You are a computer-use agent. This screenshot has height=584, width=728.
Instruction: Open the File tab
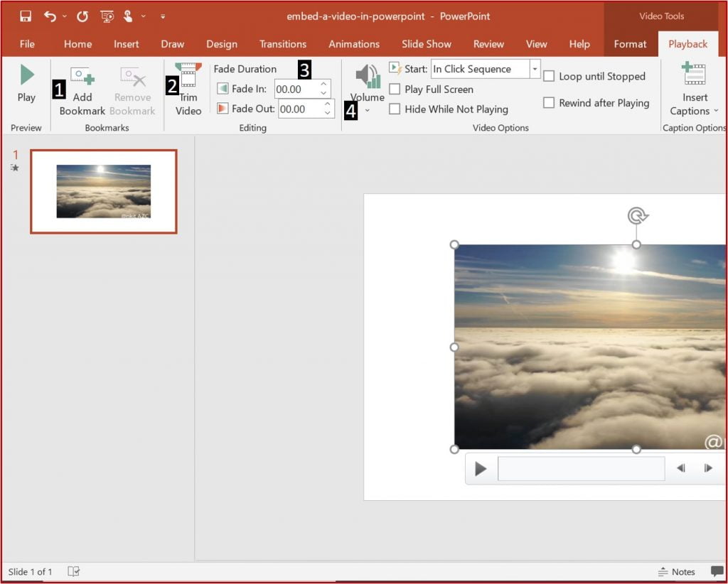(27, 44)
